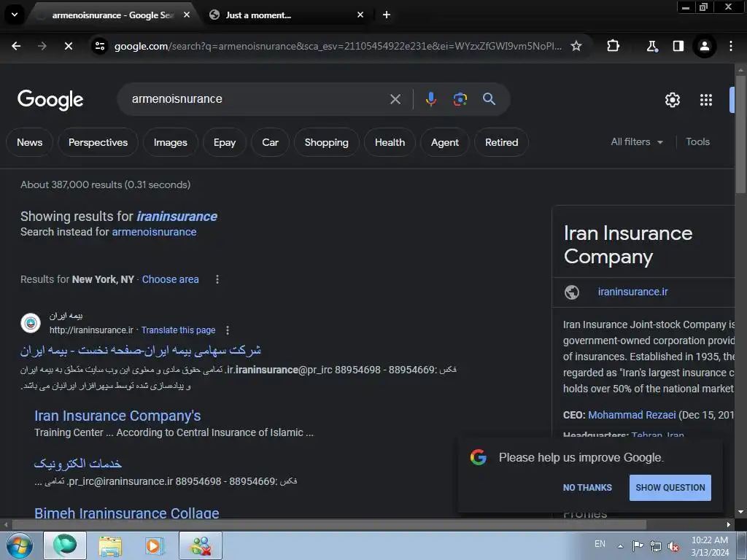
Task: Click the address bar URL
Action: pos(338,46)
